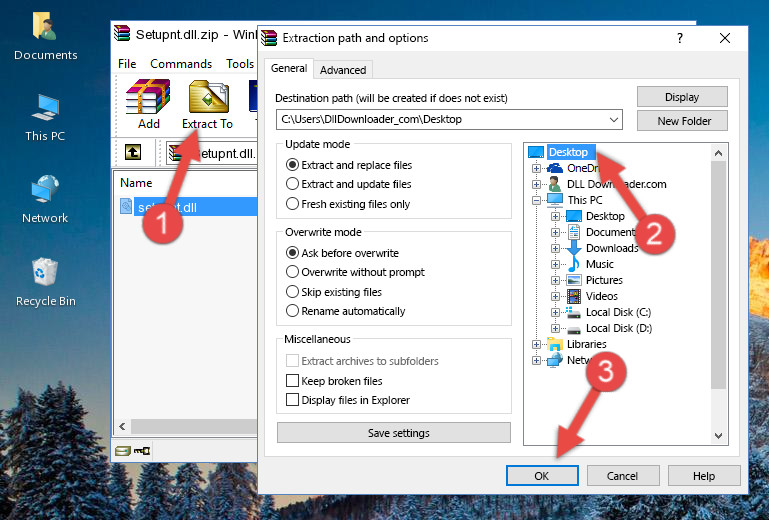Click the key password icon in WinRAR status bar
The height and width of the screenshot is (520, 769).
point(142,450)
